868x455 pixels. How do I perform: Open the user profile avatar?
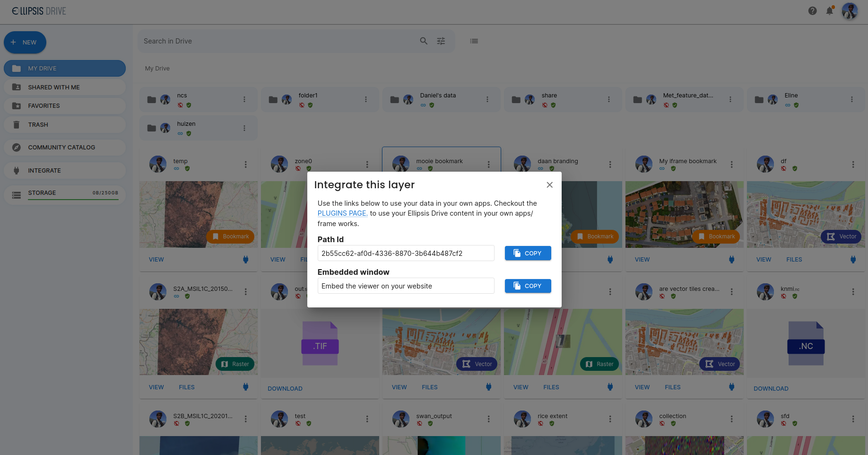click(850, 11)
